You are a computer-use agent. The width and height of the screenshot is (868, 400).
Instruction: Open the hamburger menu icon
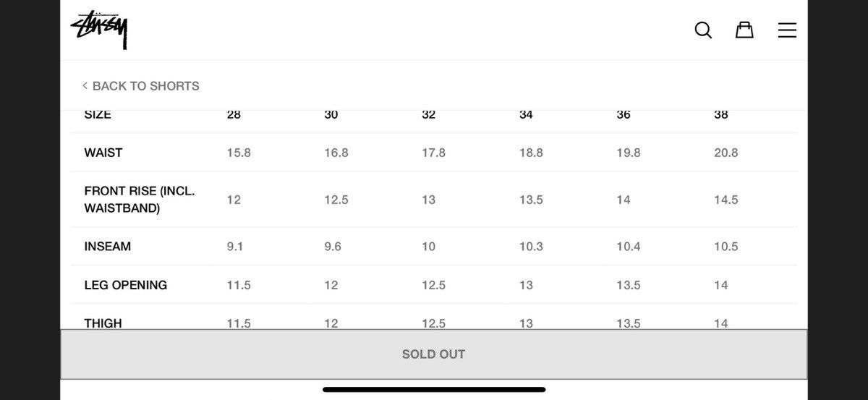(787, 30)
